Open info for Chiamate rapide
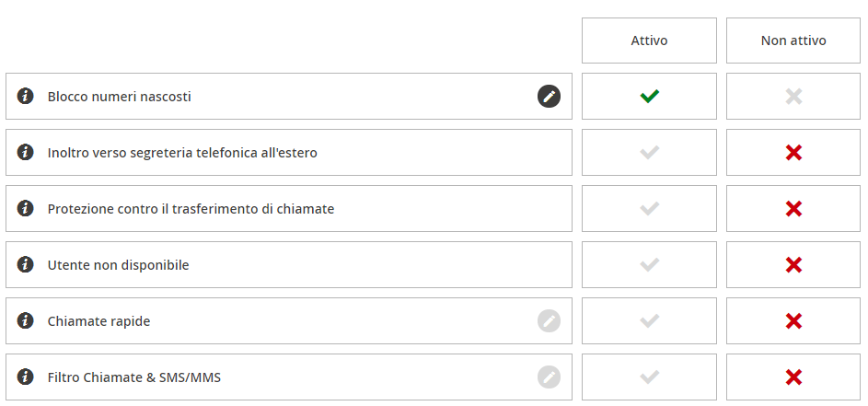Viewport: 868px width, 406px height. (x=25, y=320)
